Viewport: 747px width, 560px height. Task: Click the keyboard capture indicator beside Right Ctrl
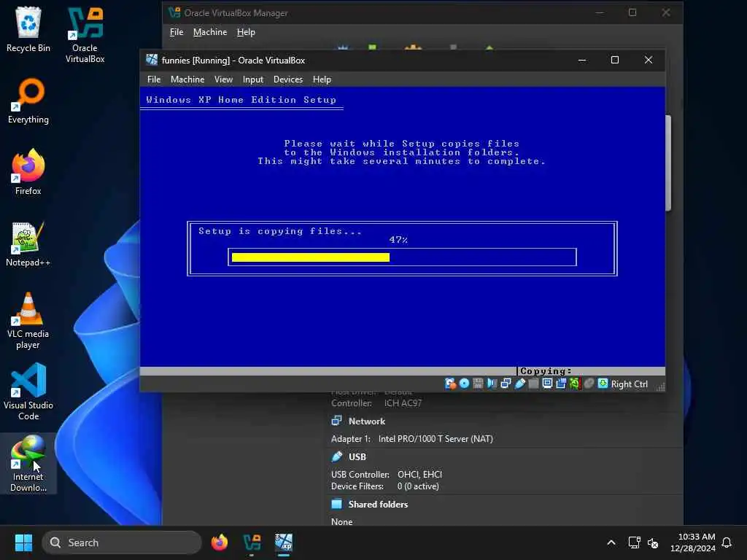pos(603,384)
